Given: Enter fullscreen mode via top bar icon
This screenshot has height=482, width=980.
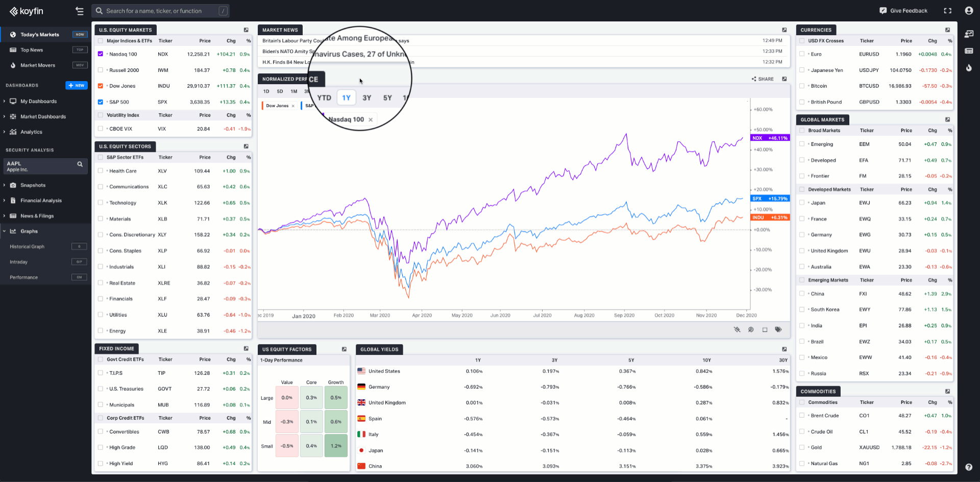Looking at the screenshot, I should 948,11.
